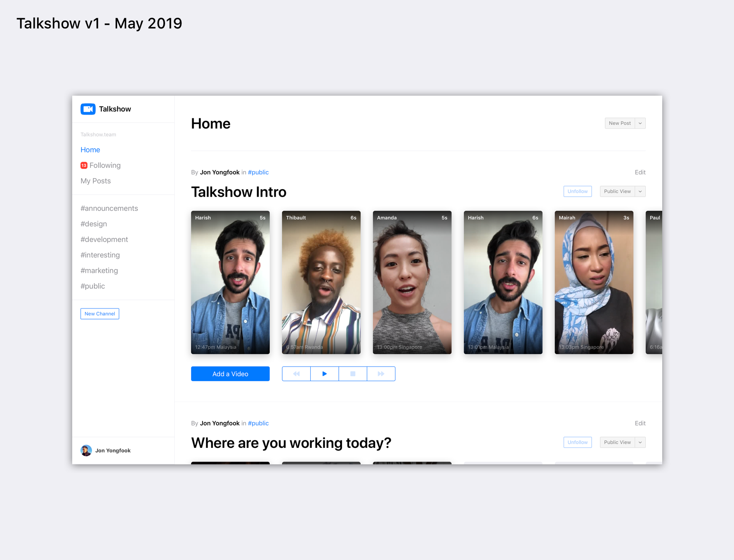
Task: Go to Home in the sidebar
Action: click(x=90, y=150)
